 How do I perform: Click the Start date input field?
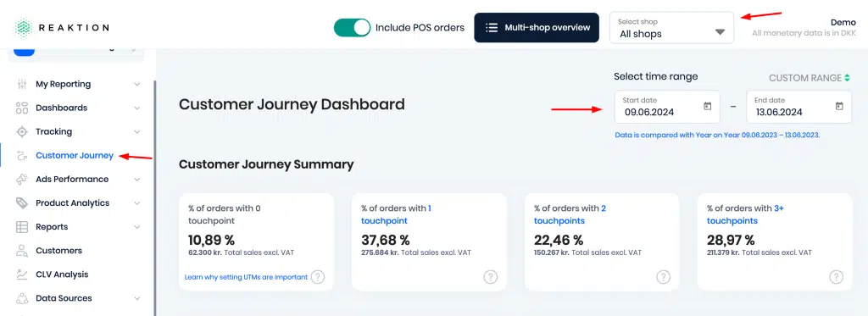667,107
